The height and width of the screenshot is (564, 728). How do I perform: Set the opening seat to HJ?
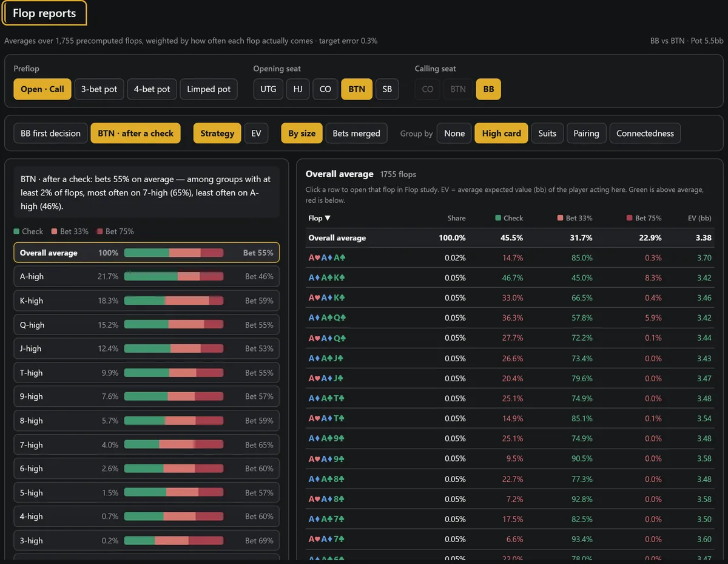coord(298,89)
